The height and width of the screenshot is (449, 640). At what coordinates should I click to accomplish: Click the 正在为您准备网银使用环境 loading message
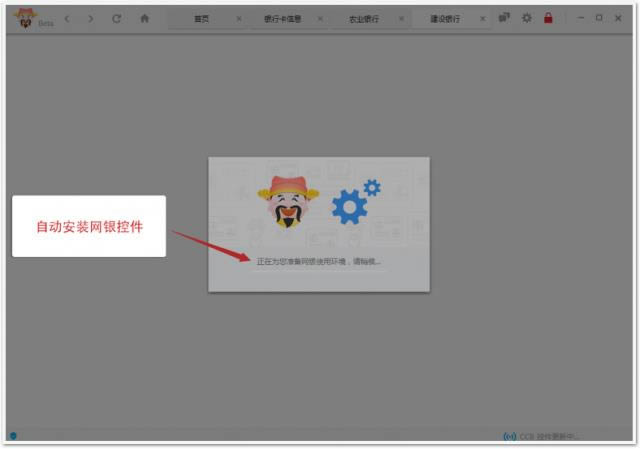[318, 262]
